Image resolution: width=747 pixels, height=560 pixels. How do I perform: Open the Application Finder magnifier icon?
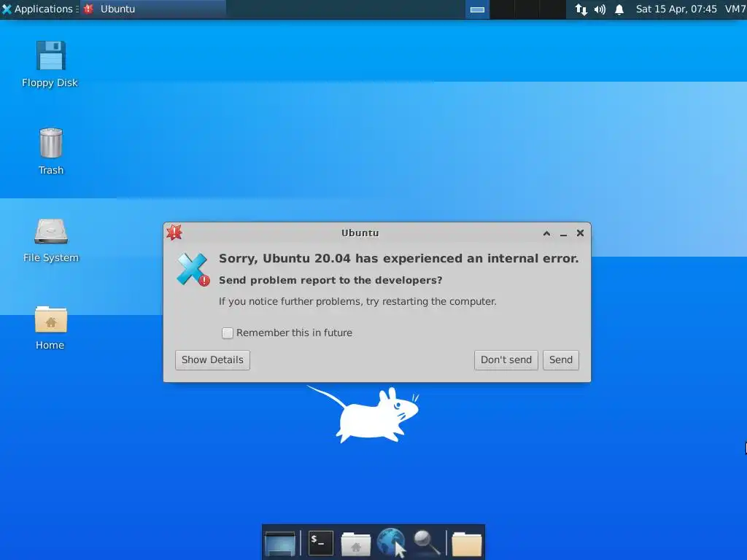click(x=426, y=542)
